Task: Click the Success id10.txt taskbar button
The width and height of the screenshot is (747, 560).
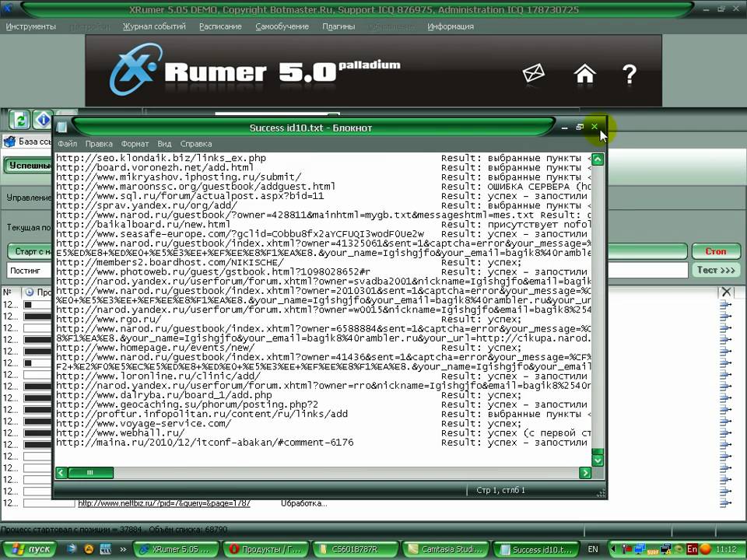Action: point(535,549)
